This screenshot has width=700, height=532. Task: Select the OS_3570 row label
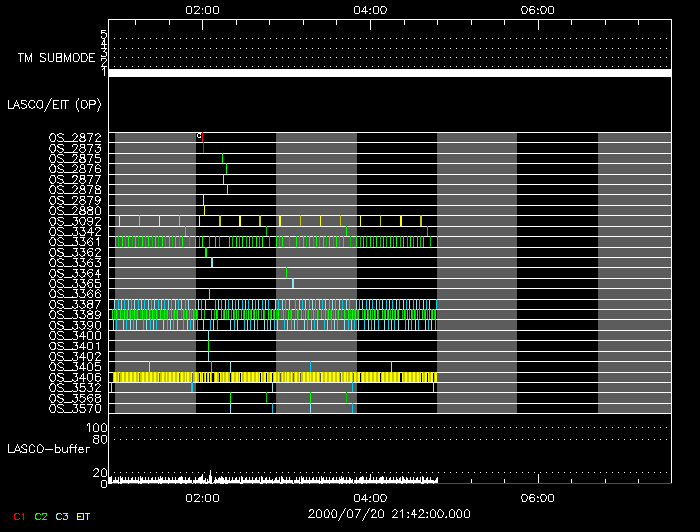(75, 408)
